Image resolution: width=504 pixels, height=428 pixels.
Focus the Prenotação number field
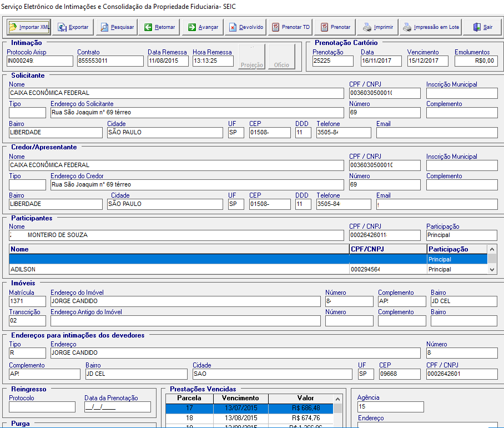(x=332, y=61)
